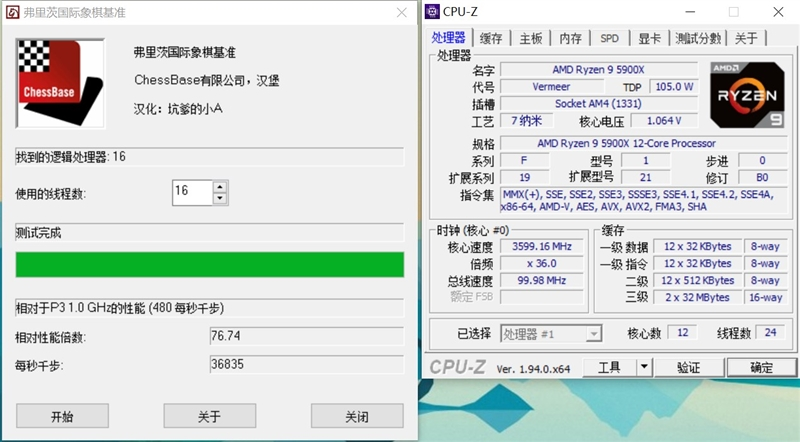Click the core count value 12
Image resolution: width=800 pixels, height=442 pixels.
[x=682, y=333]
